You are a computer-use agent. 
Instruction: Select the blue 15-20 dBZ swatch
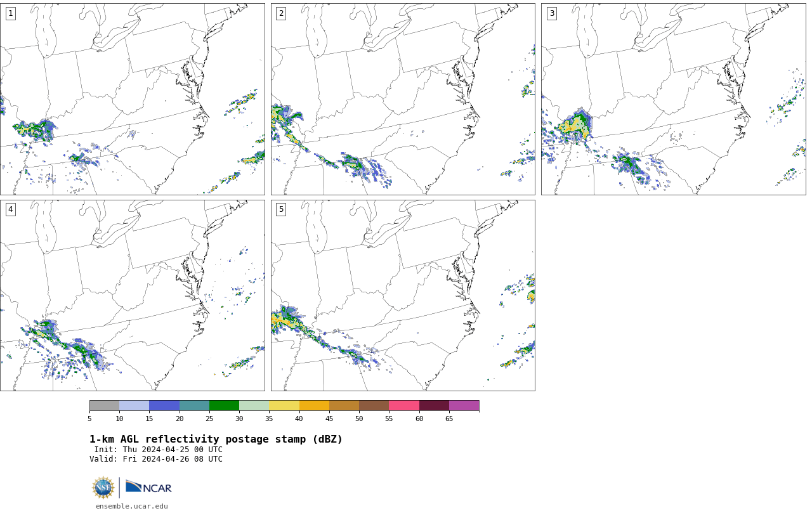(x=164, y=406)
